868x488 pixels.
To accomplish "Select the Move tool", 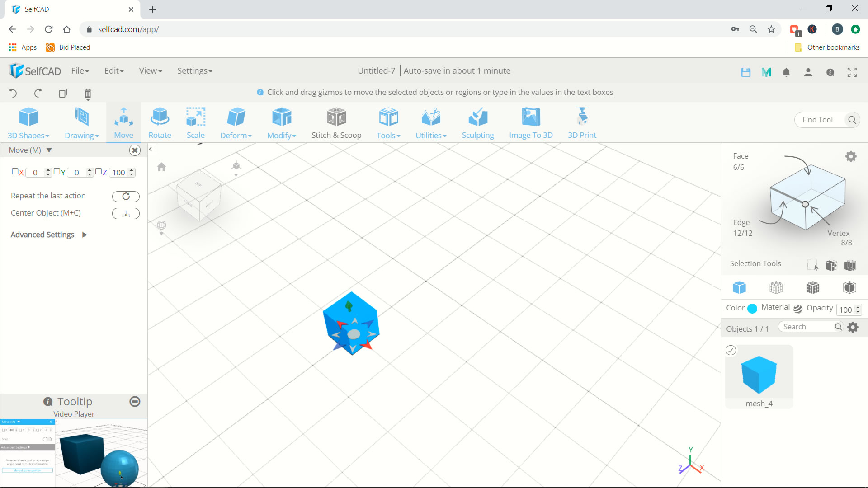I will click(x=123, y=123).
